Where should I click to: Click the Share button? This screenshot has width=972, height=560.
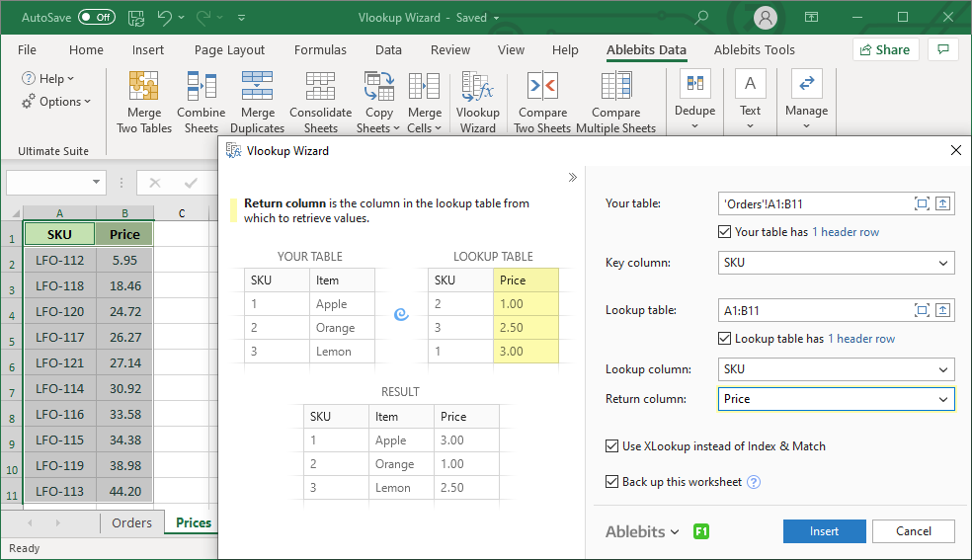[x=885, y=49]
